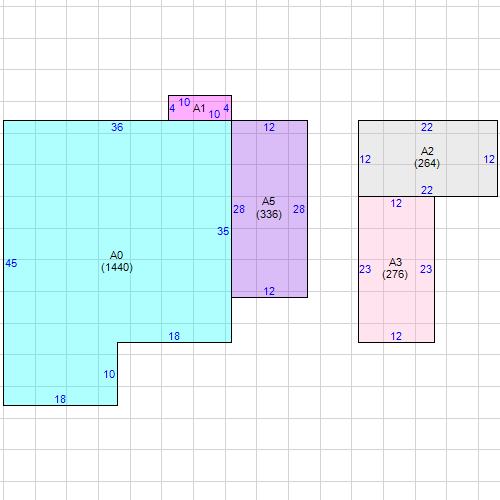
Task: Click the 10 dimension on A0's vertical step edge
Action: pos(109,374)
